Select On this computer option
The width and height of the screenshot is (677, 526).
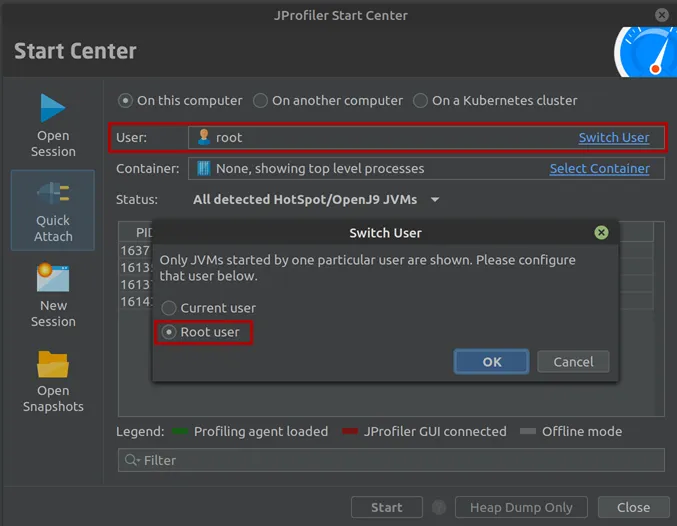point(180,101)
